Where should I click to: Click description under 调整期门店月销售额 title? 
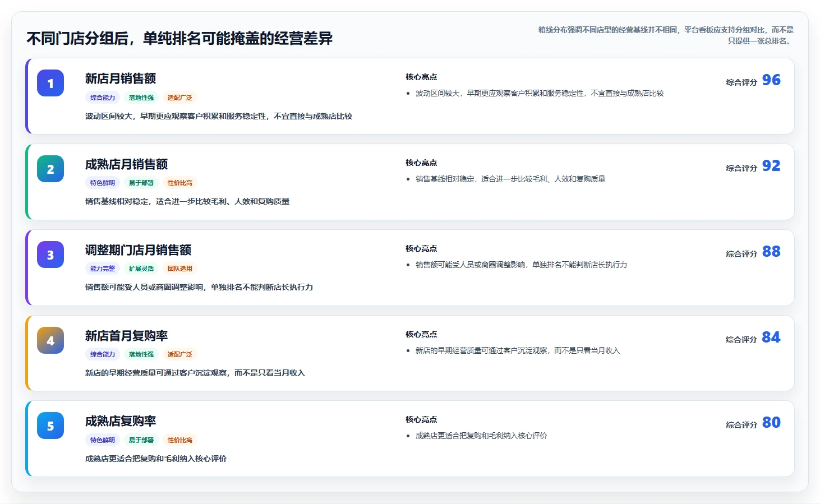(199, 287)
